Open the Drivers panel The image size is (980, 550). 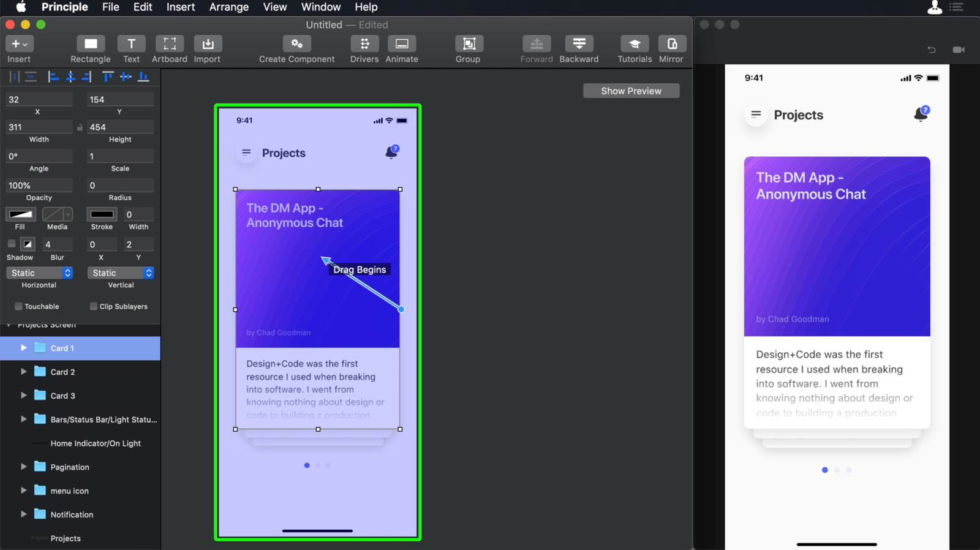click(364, 44)
